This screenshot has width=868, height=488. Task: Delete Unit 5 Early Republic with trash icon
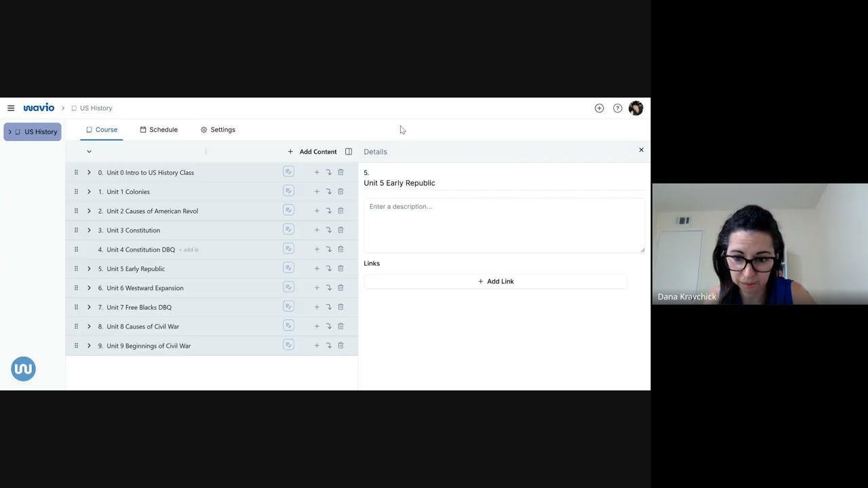340,268
